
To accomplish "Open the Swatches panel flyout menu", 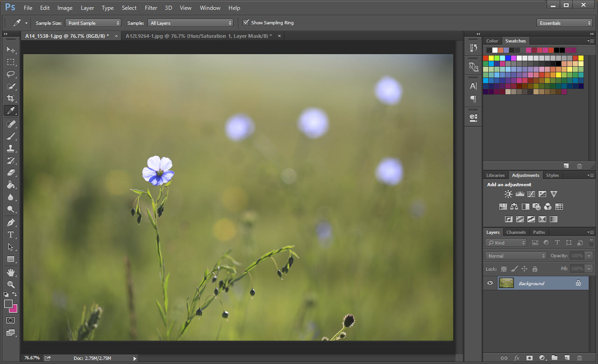I will 591,41.
